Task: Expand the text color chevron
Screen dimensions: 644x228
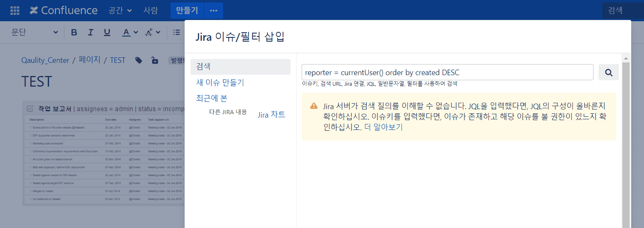Action: 136,32
